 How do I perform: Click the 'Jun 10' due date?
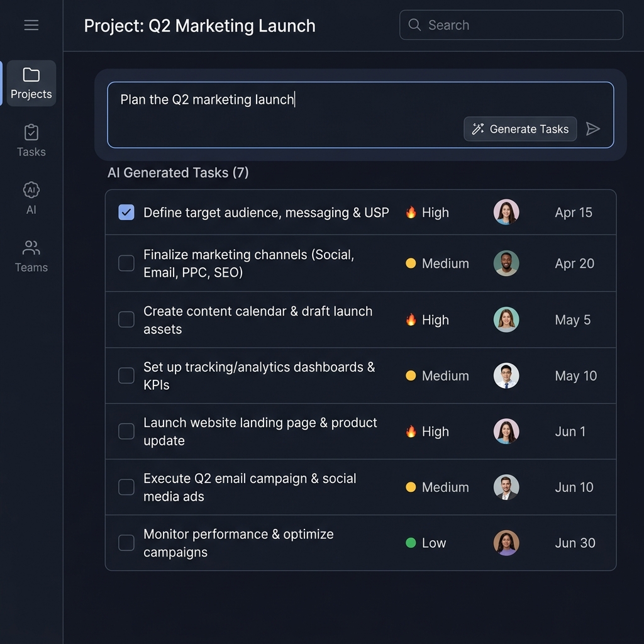coord(574,487)
